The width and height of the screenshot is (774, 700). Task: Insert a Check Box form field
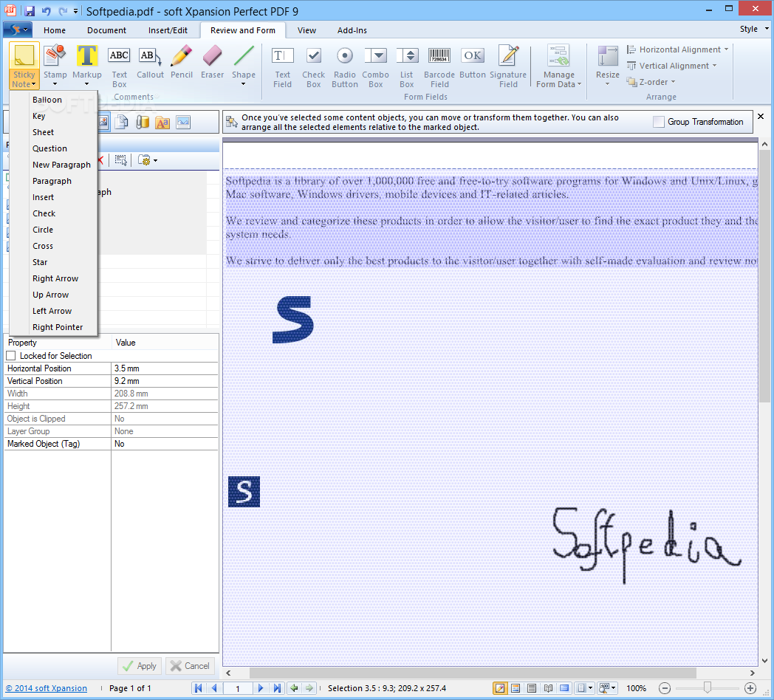(313, 66)
